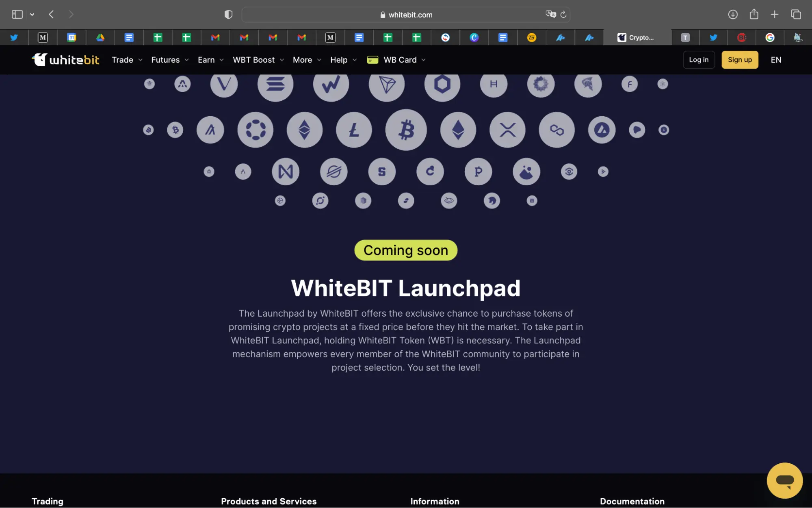Switch to the Google tab
The height and width of the screenshot is (508, 812).
tap(770, 37)
